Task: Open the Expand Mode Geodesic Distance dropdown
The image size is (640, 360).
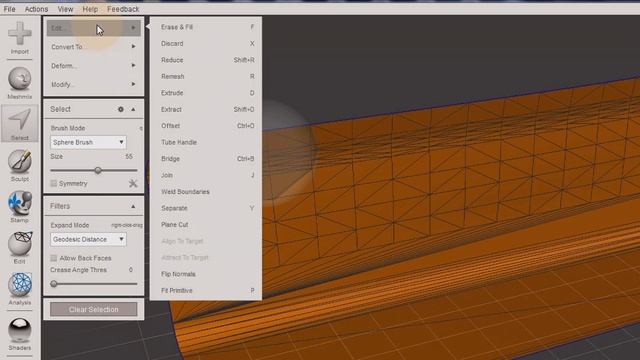Action: point(88,239)
